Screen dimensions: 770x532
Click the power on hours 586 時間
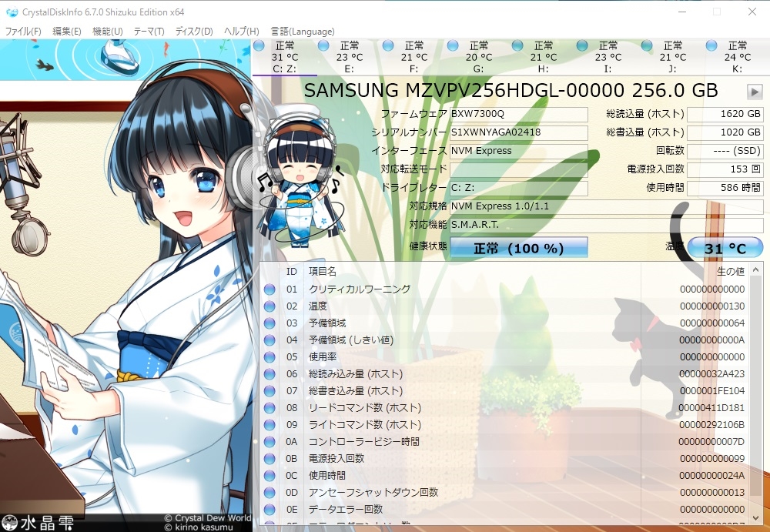pyautogui.click(x=725, y=188)
